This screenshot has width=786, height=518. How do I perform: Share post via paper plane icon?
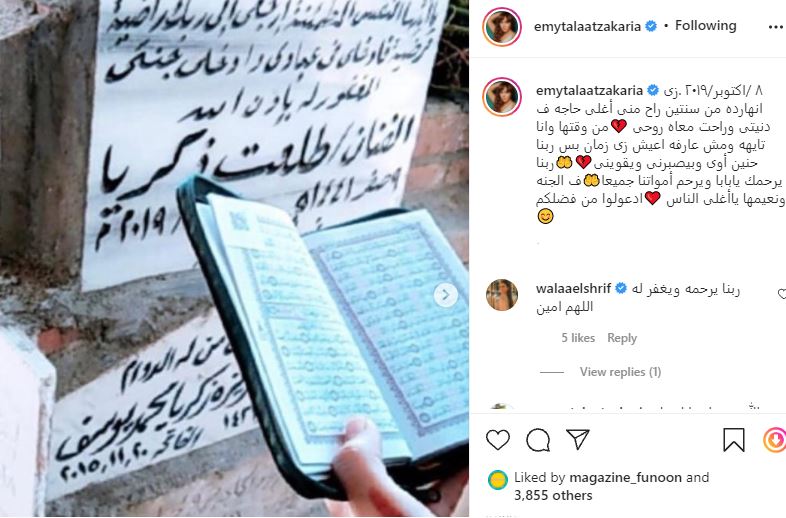[577, 439]
